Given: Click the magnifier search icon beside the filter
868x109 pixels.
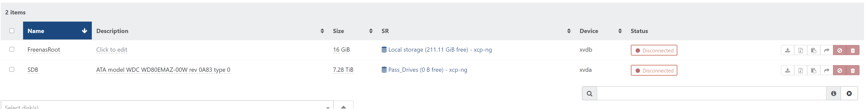Looking at the screenshot, I should (x=589, y=93).
